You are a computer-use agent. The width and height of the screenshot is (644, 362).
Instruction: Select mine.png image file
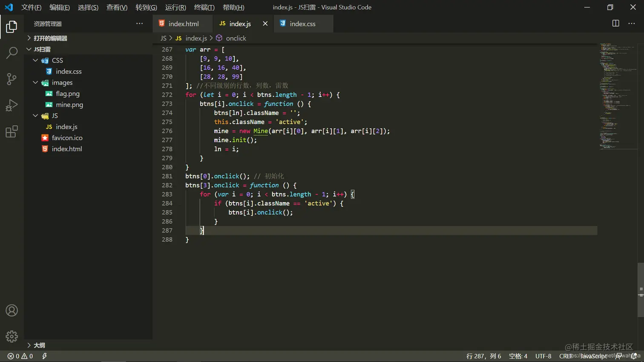click(x=69, y=105)
